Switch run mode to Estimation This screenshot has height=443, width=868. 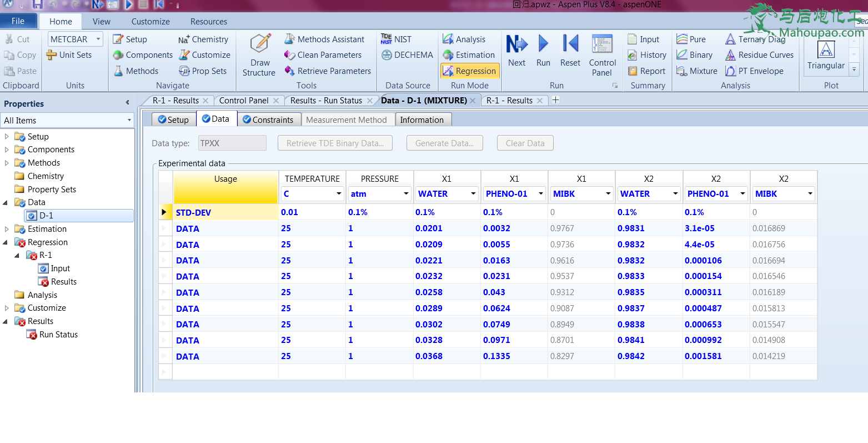tap(469, 55)
